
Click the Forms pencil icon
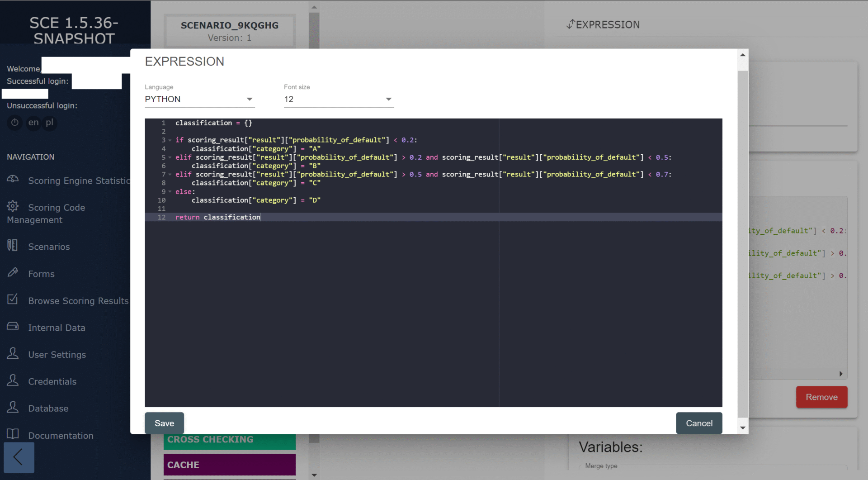[x=13, y=272]
